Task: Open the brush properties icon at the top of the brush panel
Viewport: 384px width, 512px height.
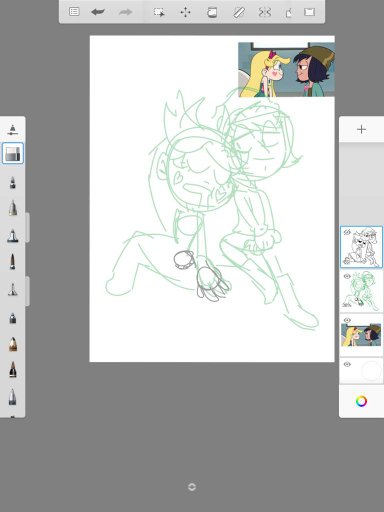Action: [x=13, y=130]
